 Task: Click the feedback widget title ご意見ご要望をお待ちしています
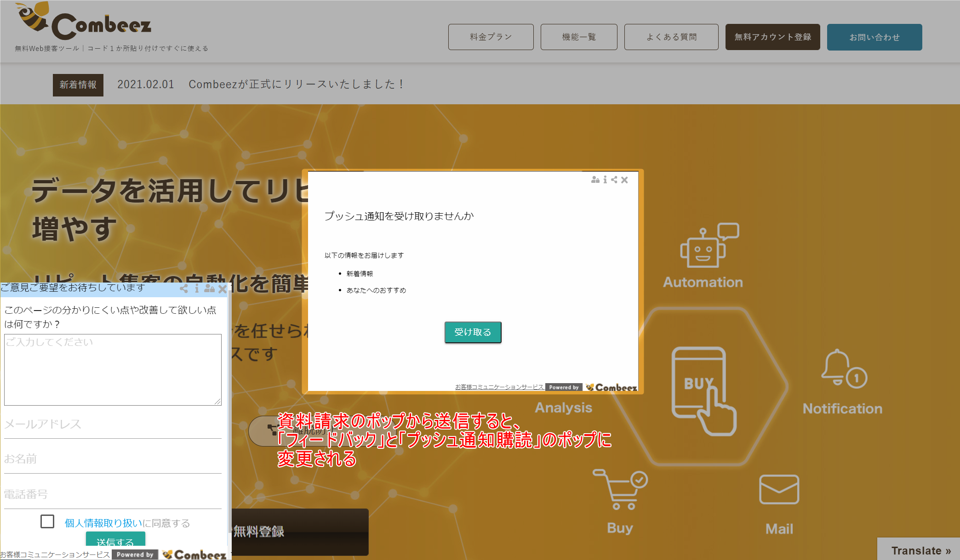(73, 288)
